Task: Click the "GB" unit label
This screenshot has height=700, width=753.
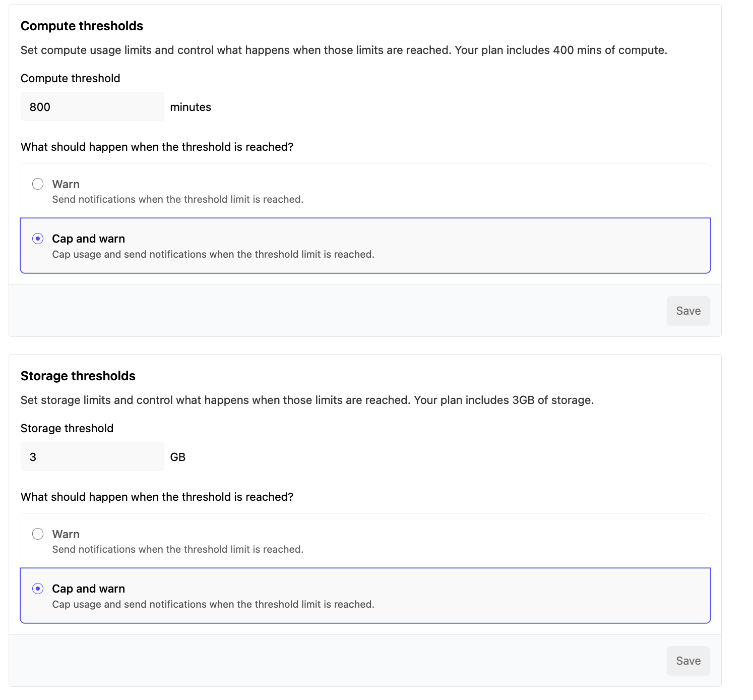Action: click(x=178, y=457)
